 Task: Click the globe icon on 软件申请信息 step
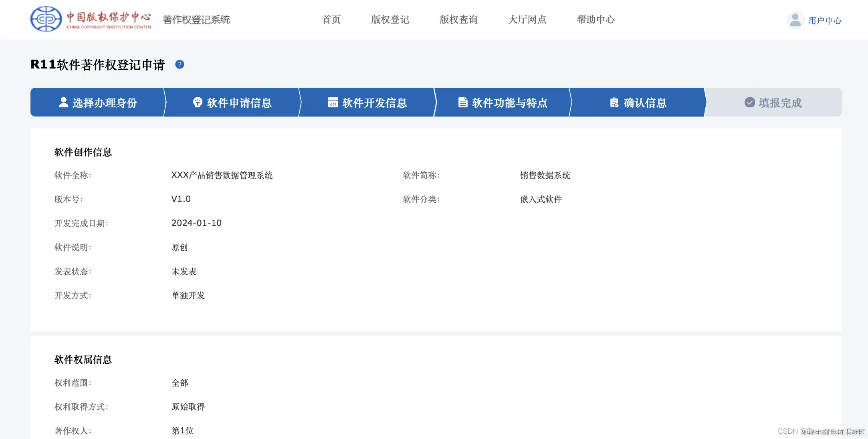[x=197, y=102]
